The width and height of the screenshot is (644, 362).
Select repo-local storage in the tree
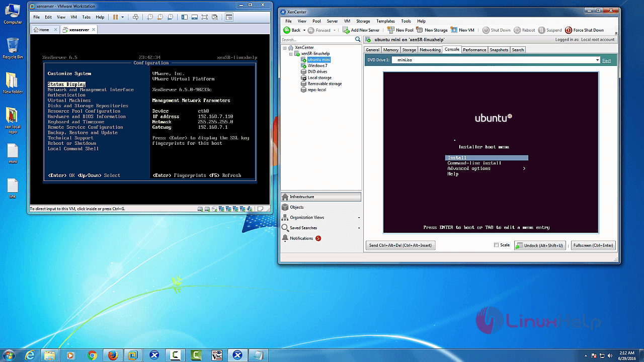316,90
